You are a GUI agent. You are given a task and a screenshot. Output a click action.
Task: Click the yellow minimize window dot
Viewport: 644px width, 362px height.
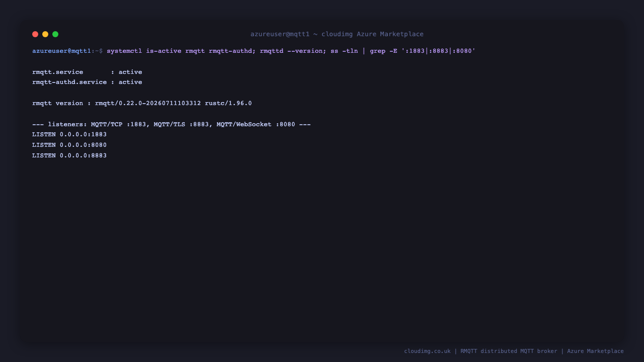tap(45, 34)
